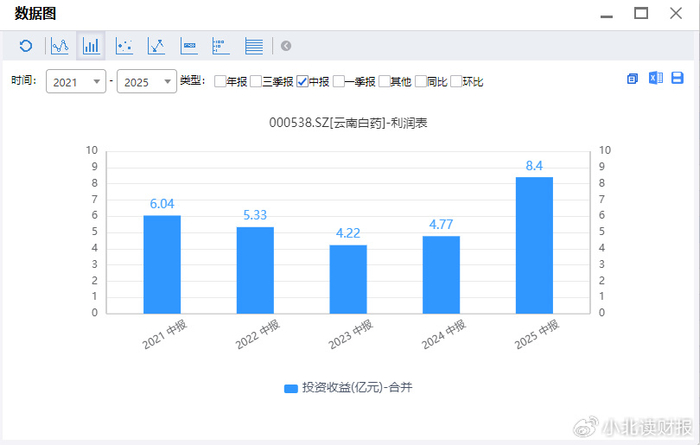Image resolution: width=700 pixels, height=445 pixels.
Task: Choose the trend line chart icon
Action: pyautogui.click(x=156, y=46)
